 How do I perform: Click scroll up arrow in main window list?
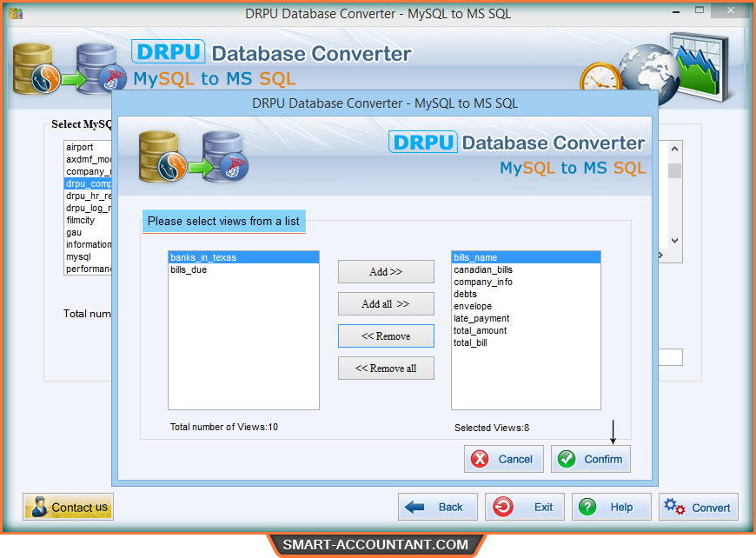(x=674, y=149)
